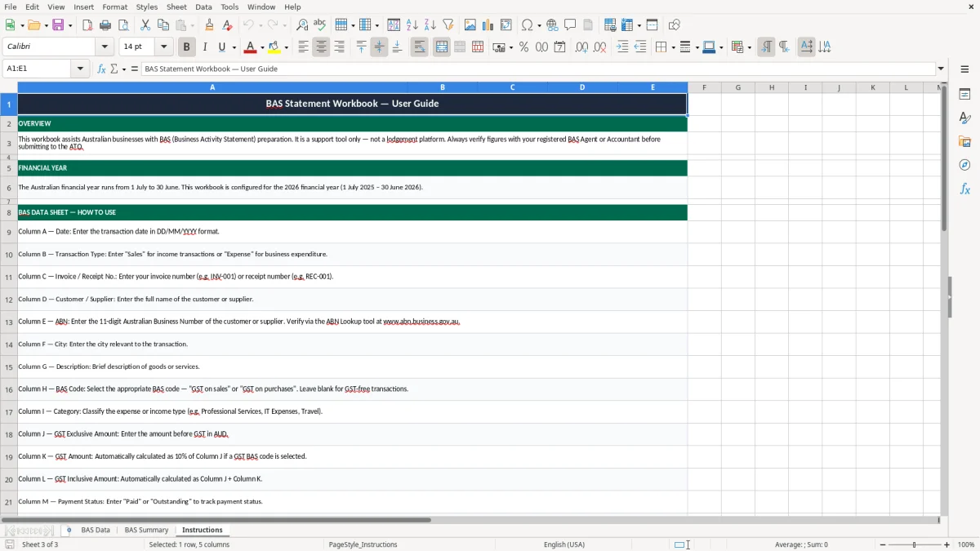Select the column F header
Screen dimensions: 980x551
704,87
